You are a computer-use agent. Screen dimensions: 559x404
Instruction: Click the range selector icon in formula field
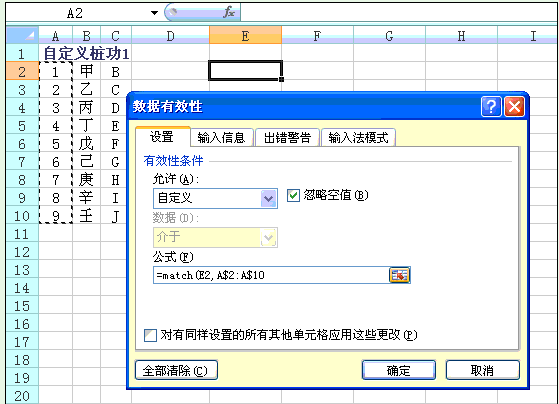coord(399,275)
